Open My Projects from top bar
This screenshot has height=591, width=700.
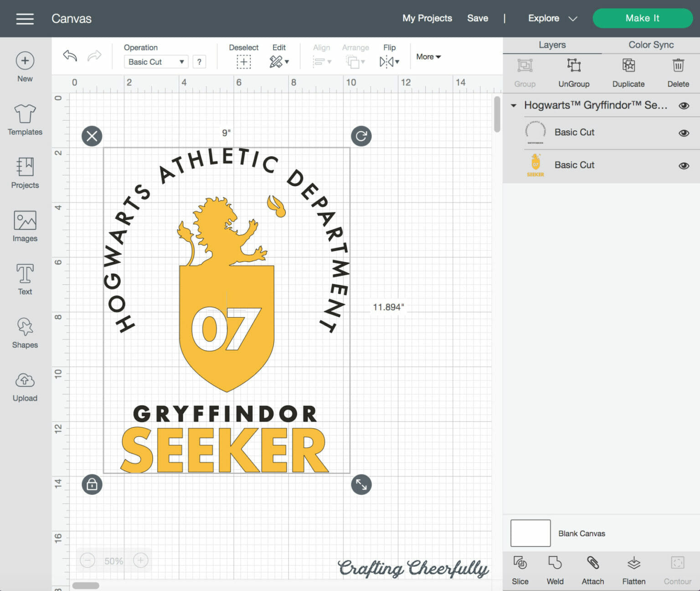click(x=427, y=18)
